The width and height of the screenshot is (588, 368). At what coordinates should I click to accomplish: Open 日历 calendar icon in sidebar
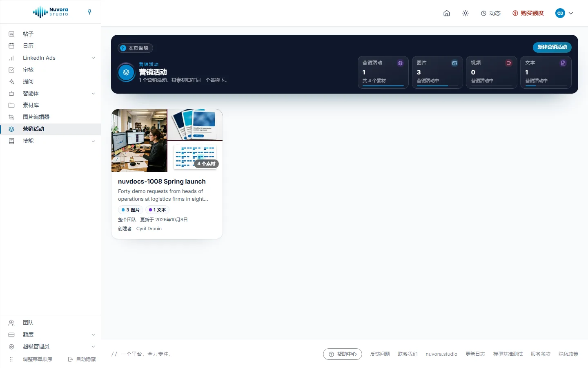pyautogui.click(x=11, y=46)
